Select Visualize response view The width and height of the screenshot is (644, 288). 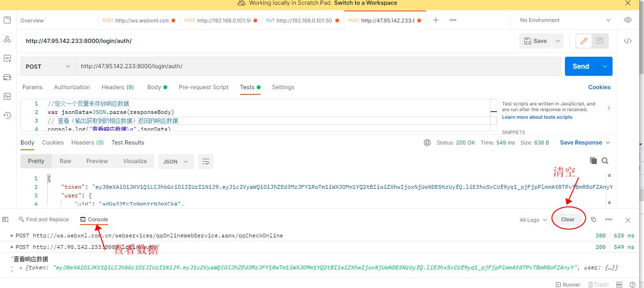click(x=135, y=161)
